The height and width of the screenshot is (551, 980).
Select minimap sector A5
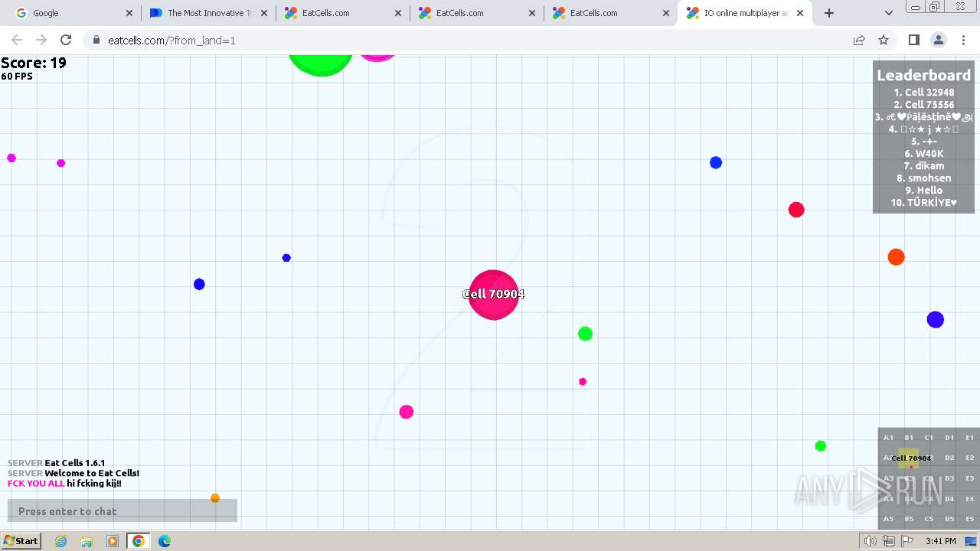(888, 519)
